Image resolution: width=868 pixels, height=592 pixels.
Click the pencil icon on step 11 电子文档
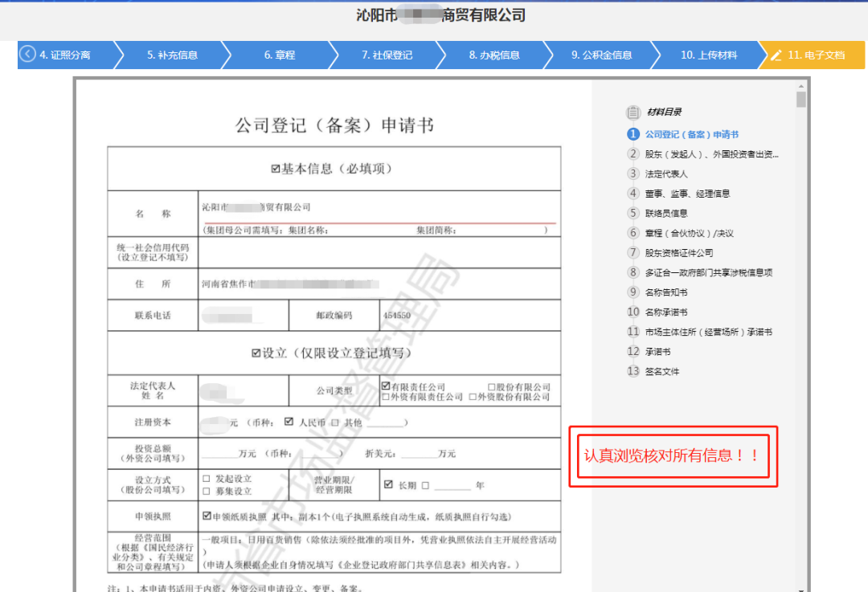tap(776, 55)
